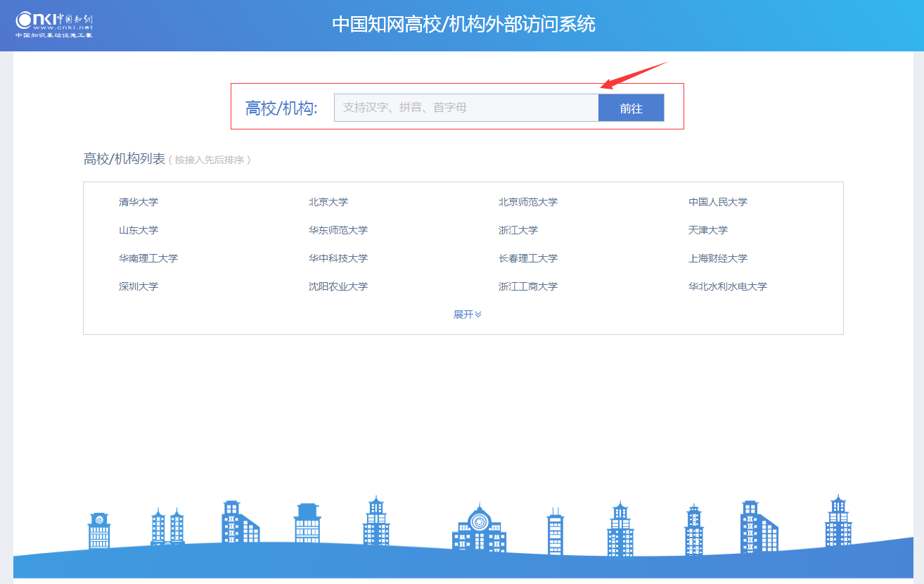
Task: Choose 华北水利水电大学
Action: pyautogui.click(x=728, y=286)
